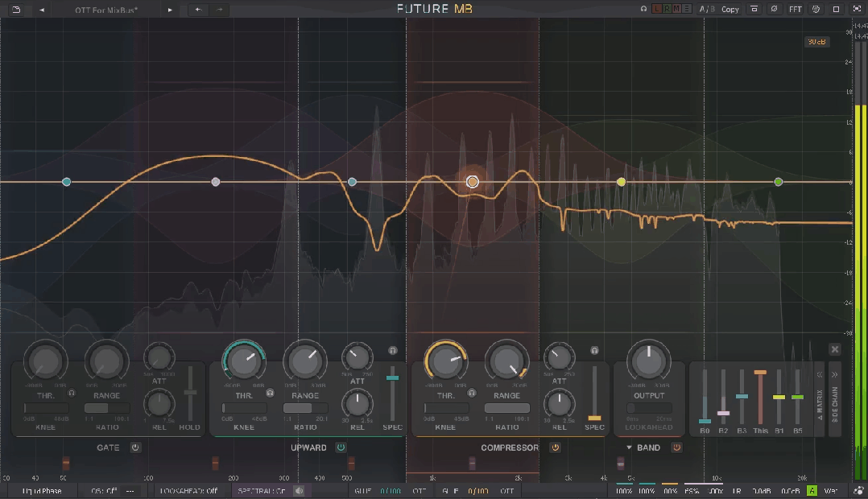The image size is (868, 499).
Task: Click the Compressor threshold knob
Action: click(445, 361)
